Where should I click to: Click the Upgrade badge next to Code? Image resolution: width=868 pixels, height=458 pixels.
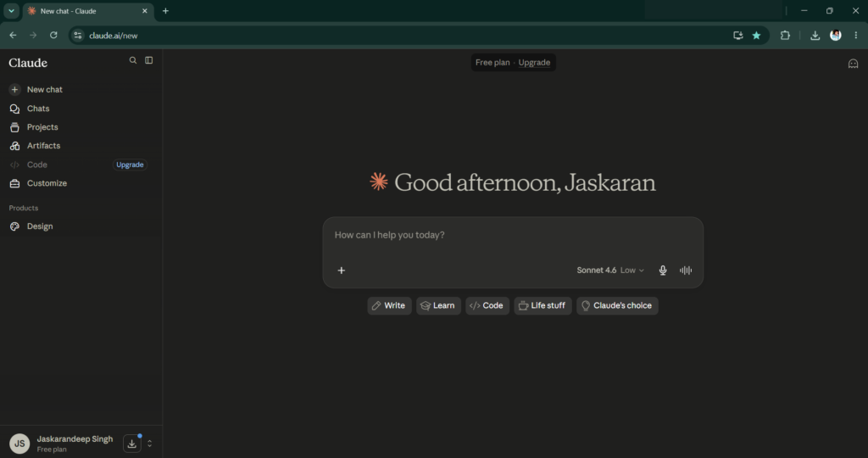(130, 165)
